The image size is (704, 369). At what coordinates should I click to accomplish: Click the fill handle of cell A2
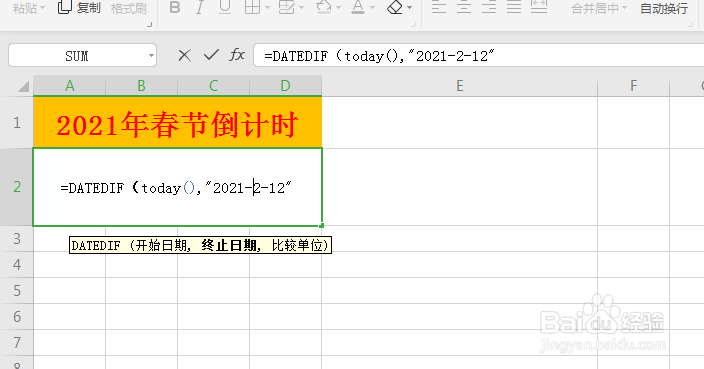coord(321,226)
